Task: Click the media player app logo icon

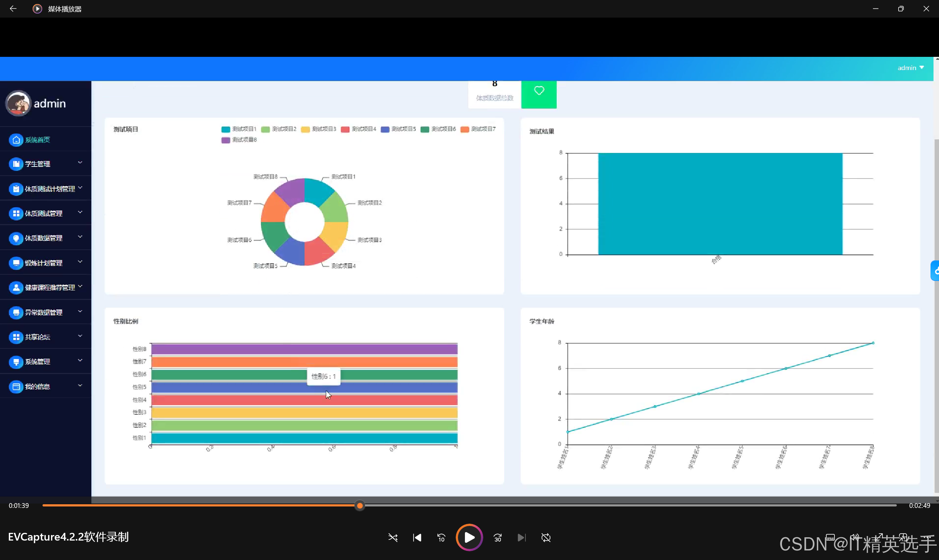Action: 37,9
